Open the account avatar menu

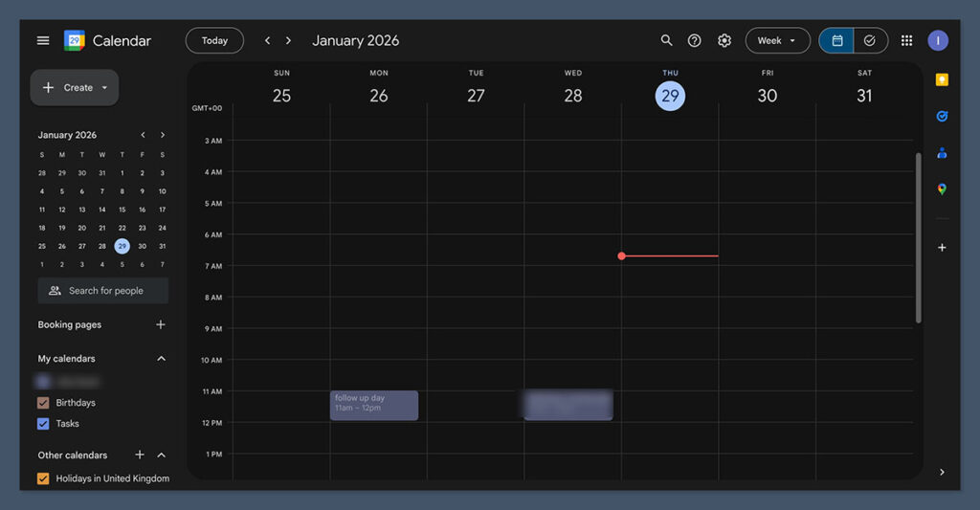pos(938,40)
